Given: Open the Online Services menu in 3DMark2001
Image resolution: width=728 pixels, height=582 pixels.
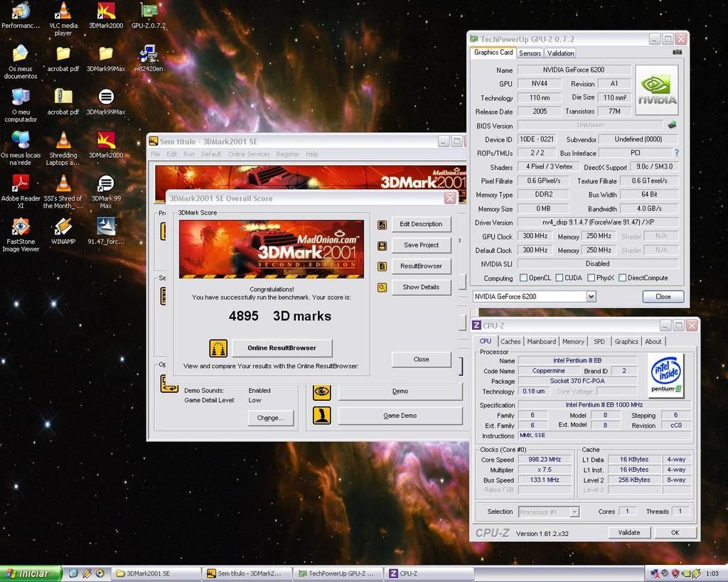Looking at the screenshot, I should [x=249, y=154].
